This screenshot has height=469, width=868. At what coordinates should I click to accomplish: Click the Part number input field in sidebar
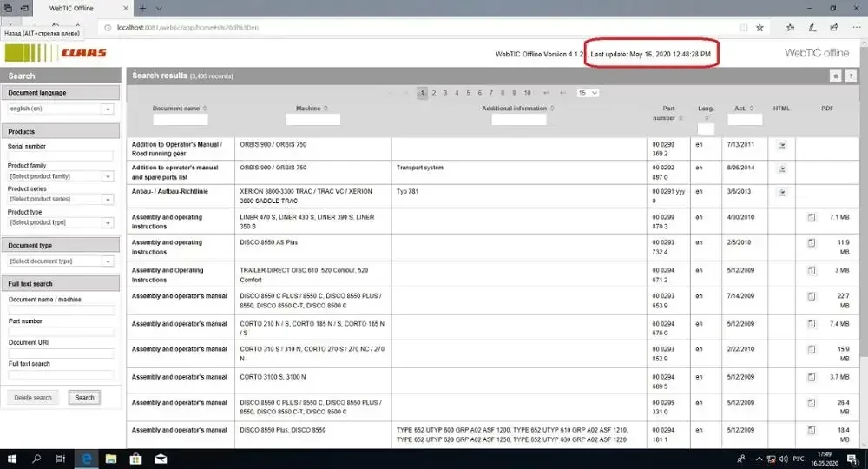pos(61,332)
